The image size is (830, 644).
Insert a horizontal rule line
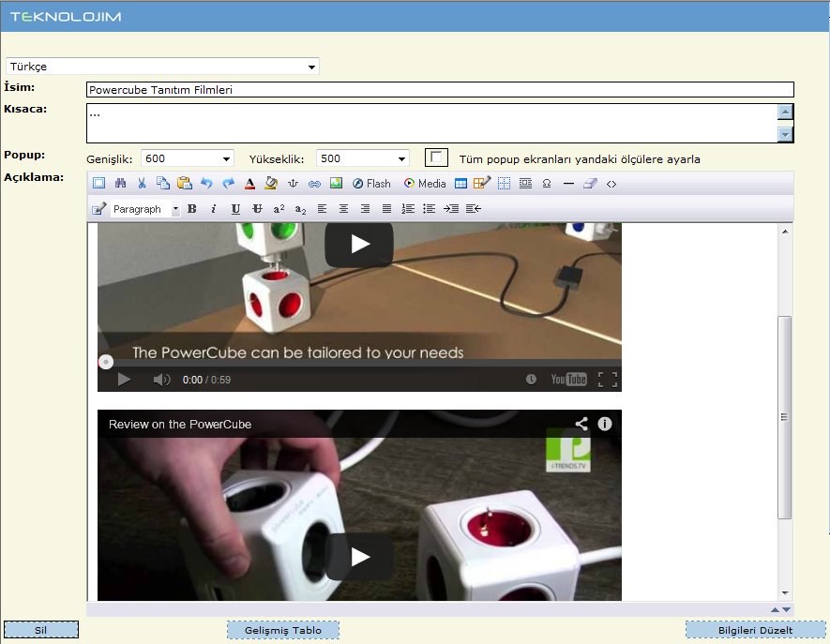coord(568,184)
